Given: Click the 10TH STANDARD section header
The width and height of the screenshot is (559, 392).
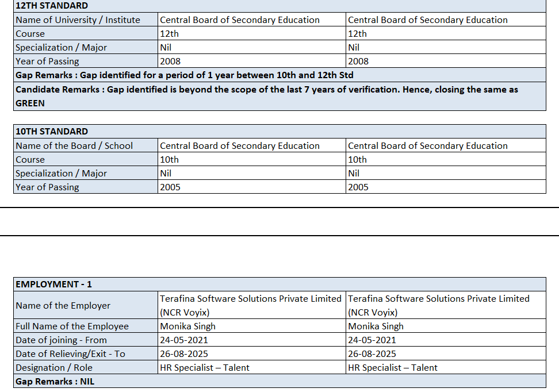Looking at the screenshot, I should pyautogui.click(x=52, y=132).
